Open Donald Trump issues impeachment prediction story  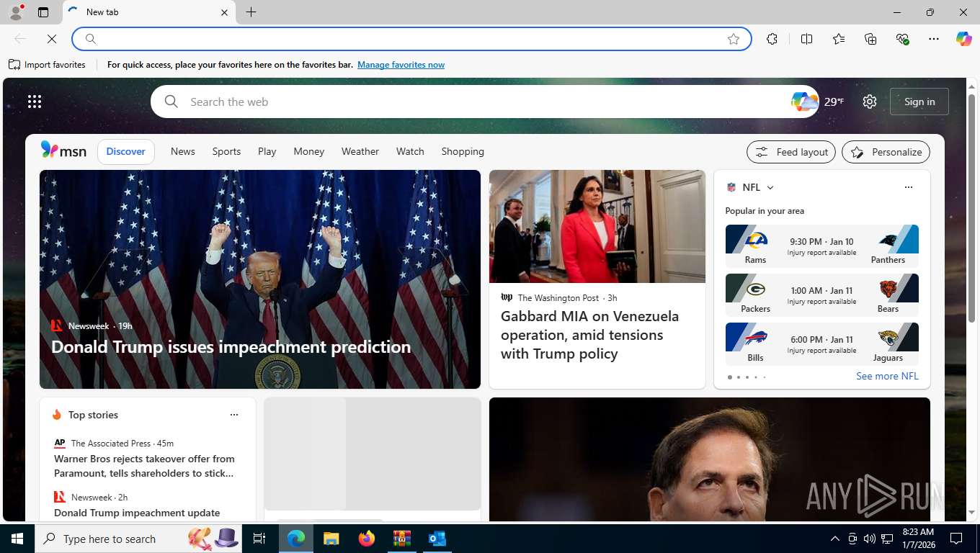click(231, 347)
